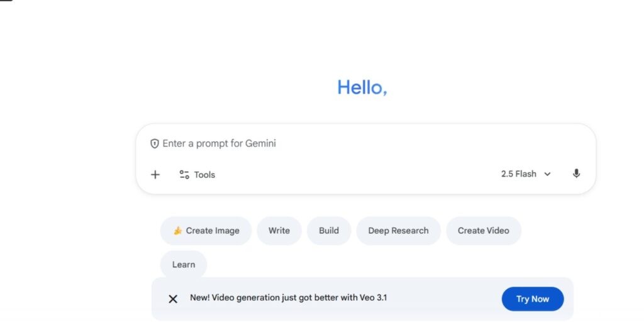Focus the 'Enter a prompt for Gemini' field
644x322 pixels.
click(x=365, y=143)
